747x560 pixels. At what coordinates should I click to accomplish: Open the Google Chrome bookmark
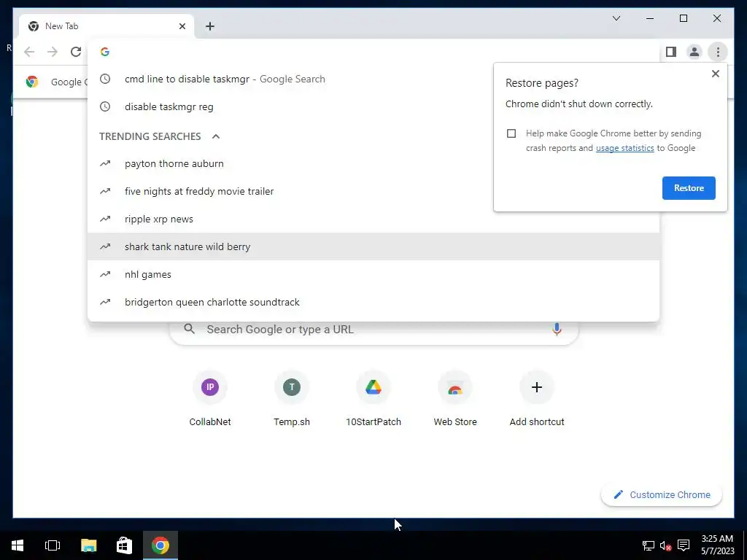click(x=56, y=82)
